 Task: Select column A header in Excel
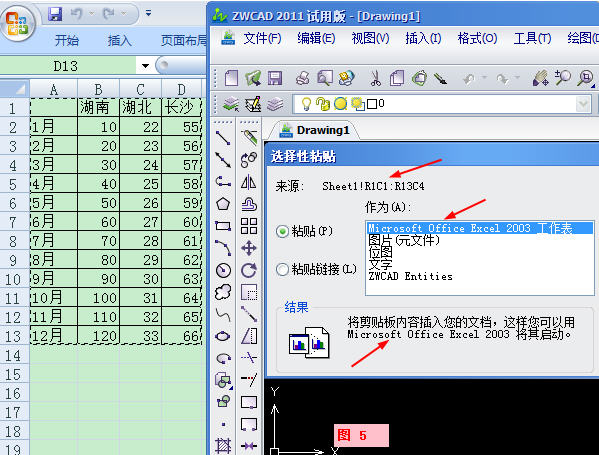(54, 89)
